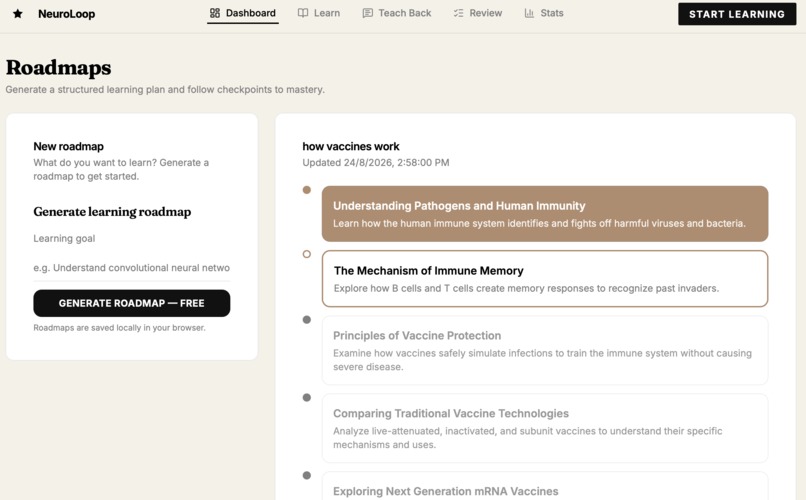The image size is (806, 500).
Task: Click the Dashboard grid icon
Action: tap(215, 13)
